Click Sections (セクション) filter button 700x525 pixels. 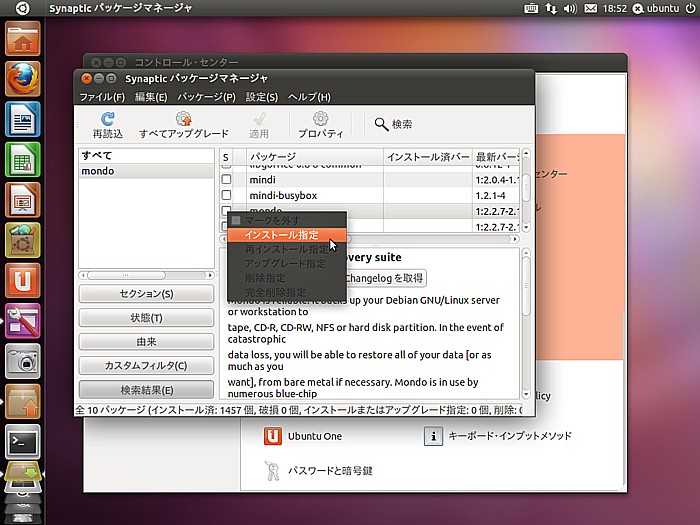146,293
